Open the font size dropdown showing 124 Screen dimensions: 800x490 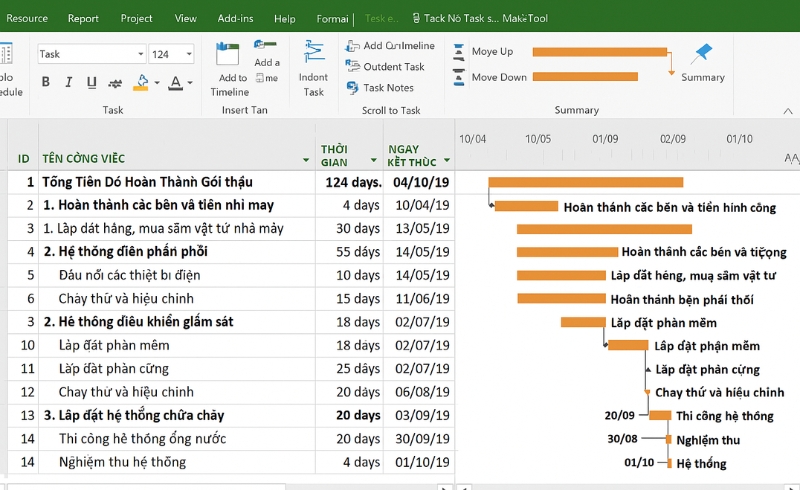(188, 54)
